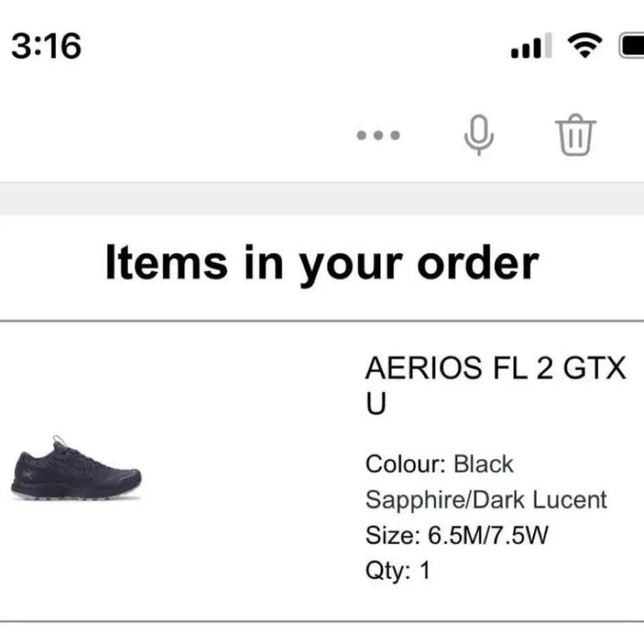
Task: Tap the 'U' beneath the product name
Action: pyautogui.click(x=376, y=404)
